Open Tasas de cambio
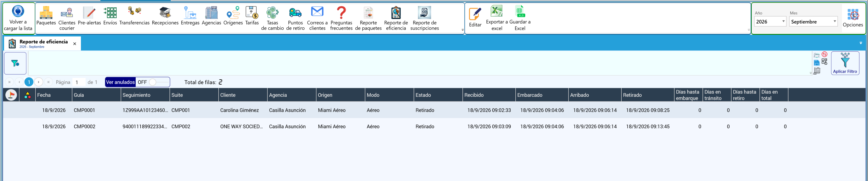This screenshot has width=868, height=181. point(272,19)
